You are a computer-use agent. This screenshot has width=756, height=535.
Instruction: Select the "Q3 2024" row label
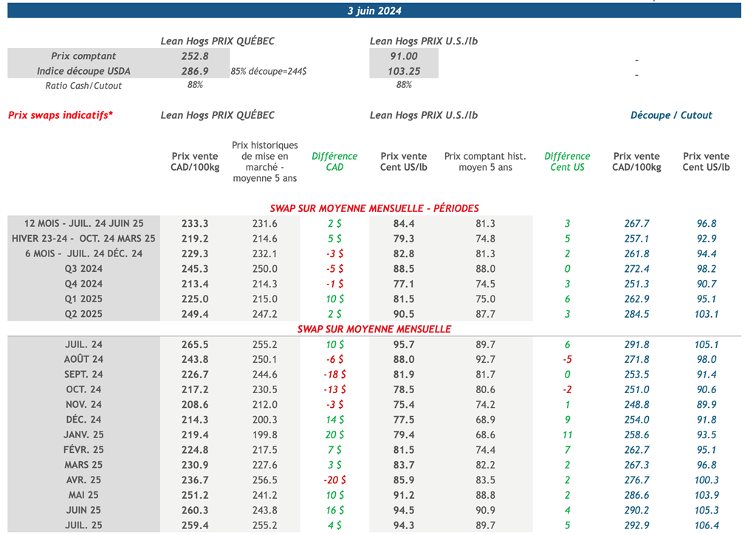83,269
